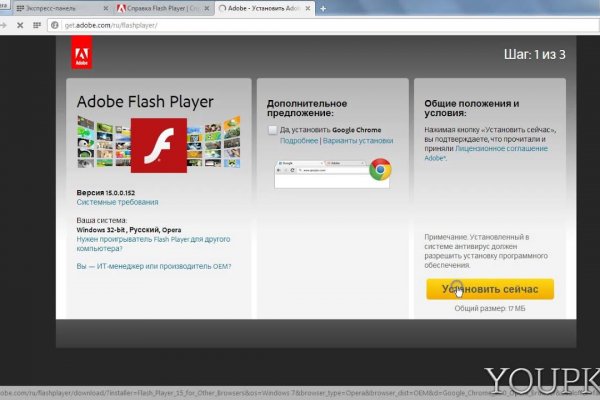Enable the install Google Chrome checkbox
This screenshot has width=600, height=400.
point(272,130)
